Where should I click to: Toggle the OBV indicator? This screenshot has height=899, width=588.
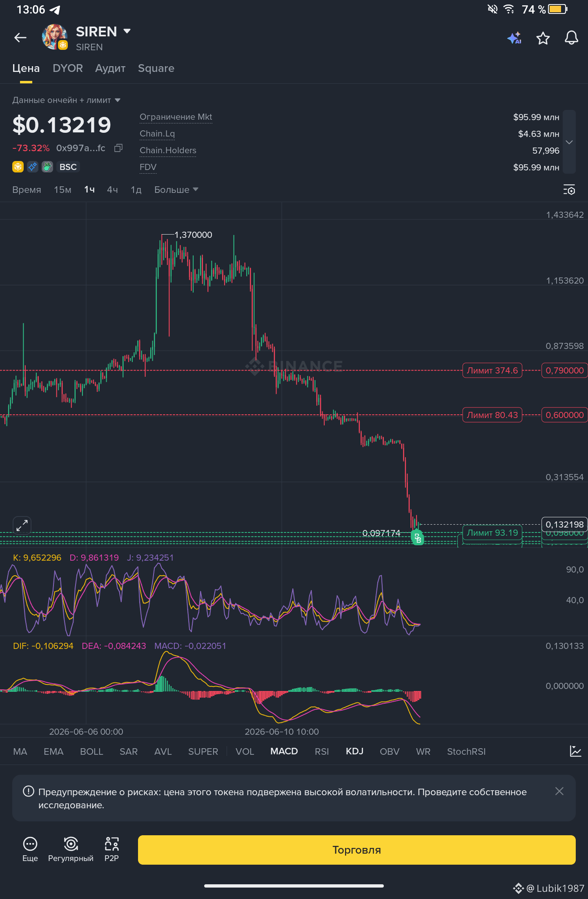[390, 751]
